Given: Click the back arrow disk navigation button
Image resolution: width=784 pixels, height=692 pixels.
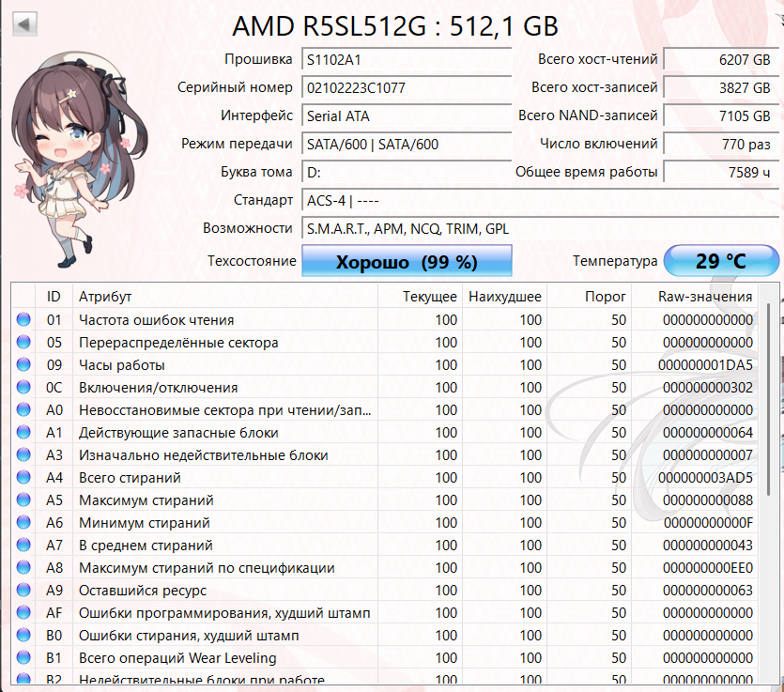Looking at the screenshot, I should [25, 23].
